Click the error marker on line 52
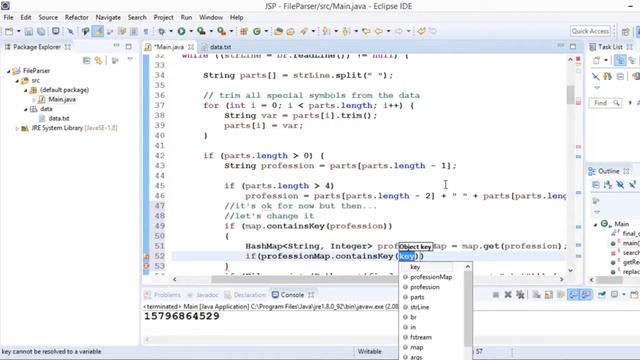Screen dimensions: 640x360 pos(146,256)
